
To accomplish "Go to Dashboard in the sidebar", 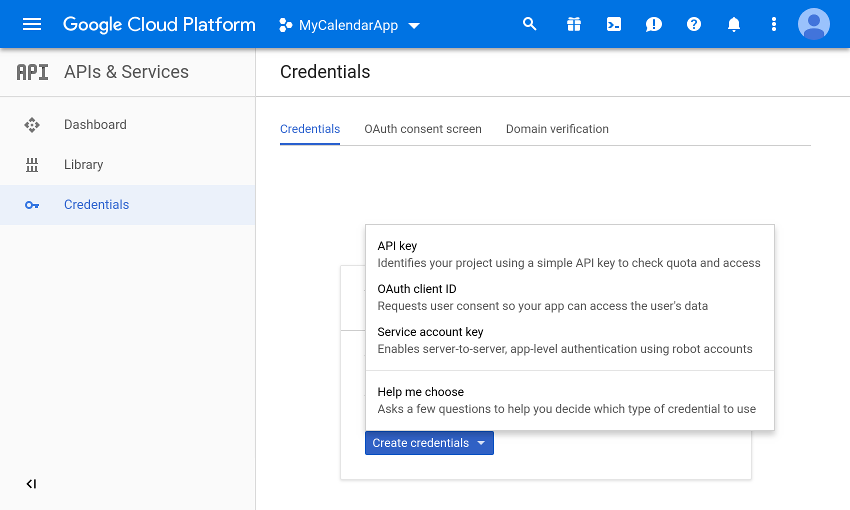I will [127, 125].
